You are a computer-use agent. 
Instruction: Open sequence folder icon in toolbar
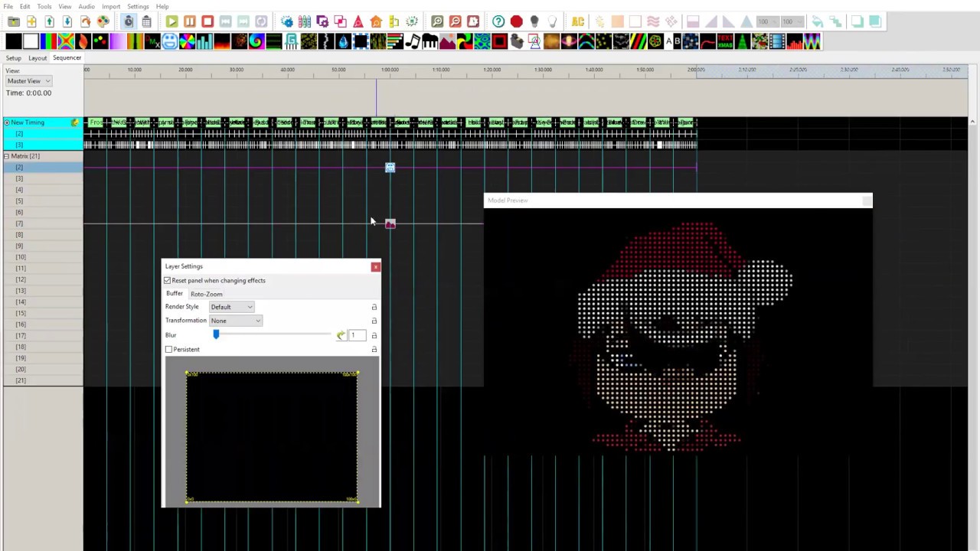click(14, 21)
